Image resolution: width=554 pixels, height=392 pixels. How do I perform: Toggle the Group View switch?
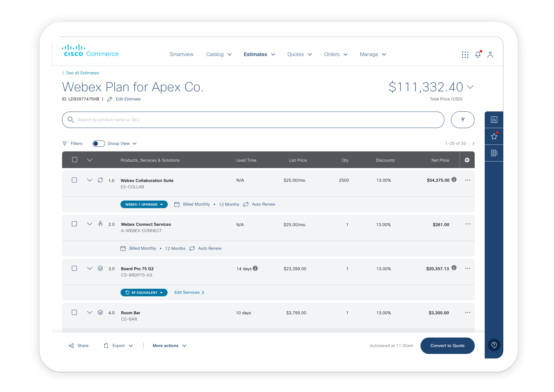tap(99, 144)
